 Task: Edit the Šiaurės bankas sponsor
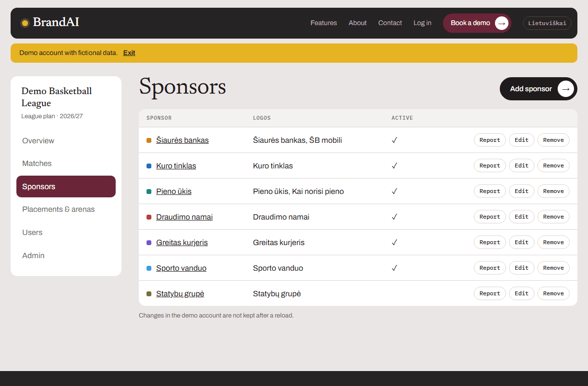521,140
